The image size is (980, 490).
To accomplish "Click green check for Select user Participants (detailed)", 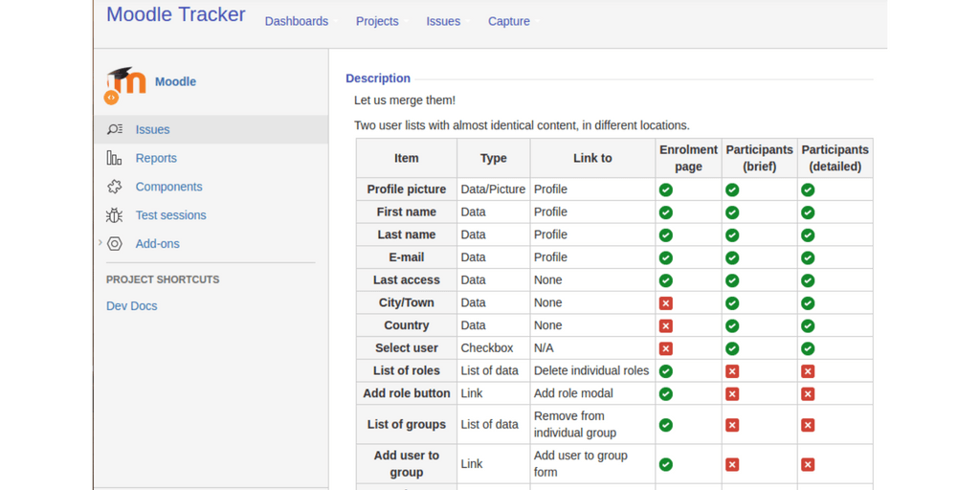I will (x=808, y=348).
